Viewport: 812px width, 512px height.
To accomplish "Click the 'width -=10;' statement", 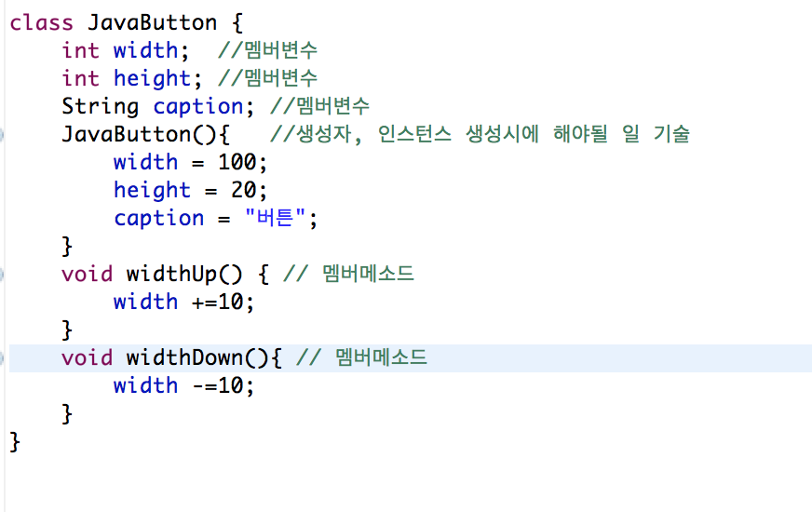I will click(183, 386).
